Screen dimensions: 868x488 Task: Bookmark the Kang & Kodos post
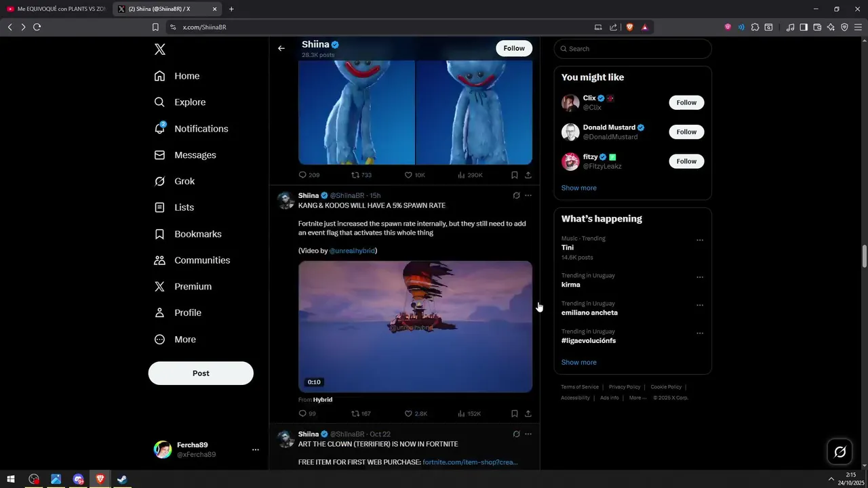(515, 413)
